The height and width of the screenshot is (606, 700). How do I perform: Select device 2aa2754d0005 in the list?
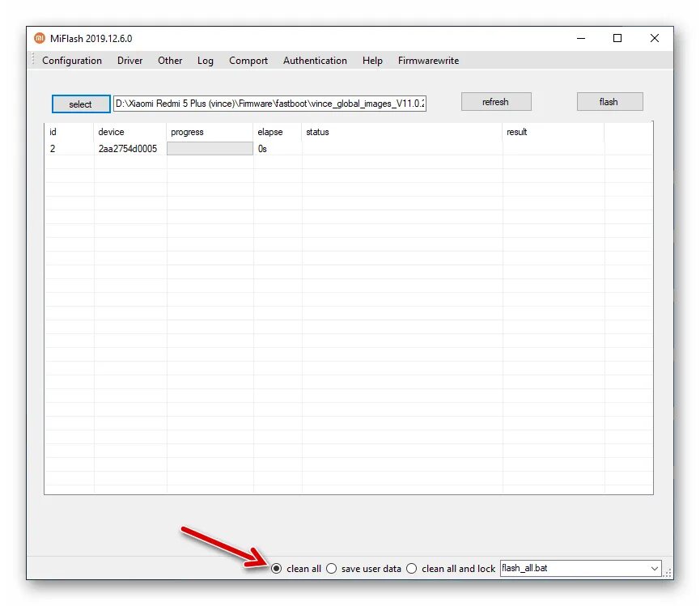point(127,149)
